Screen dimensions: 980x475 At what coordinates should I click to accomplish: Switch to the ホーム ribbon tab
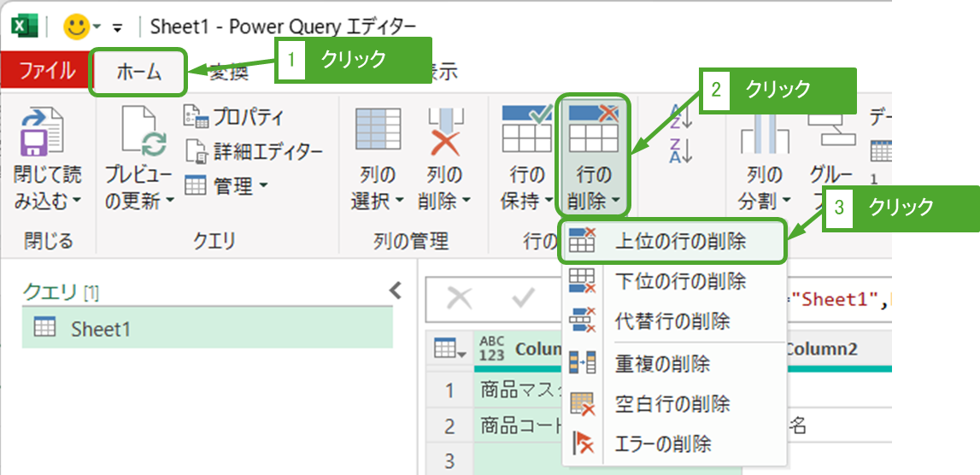[x=138, y=72]
